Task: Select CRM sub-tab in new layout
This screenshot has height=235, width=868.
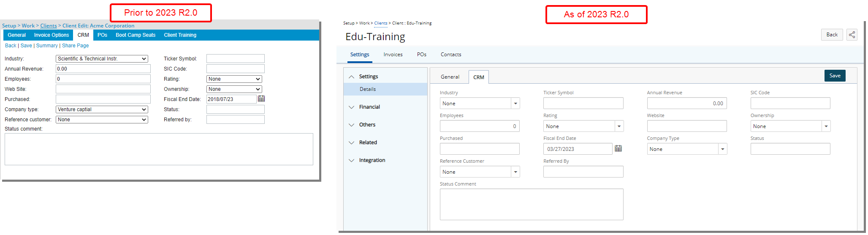Action: pos(479,77)
